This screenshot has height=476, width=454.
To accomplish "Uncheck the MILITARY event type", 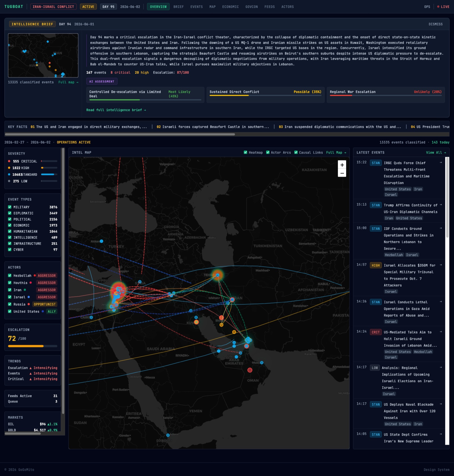I will tap(10, 207).
